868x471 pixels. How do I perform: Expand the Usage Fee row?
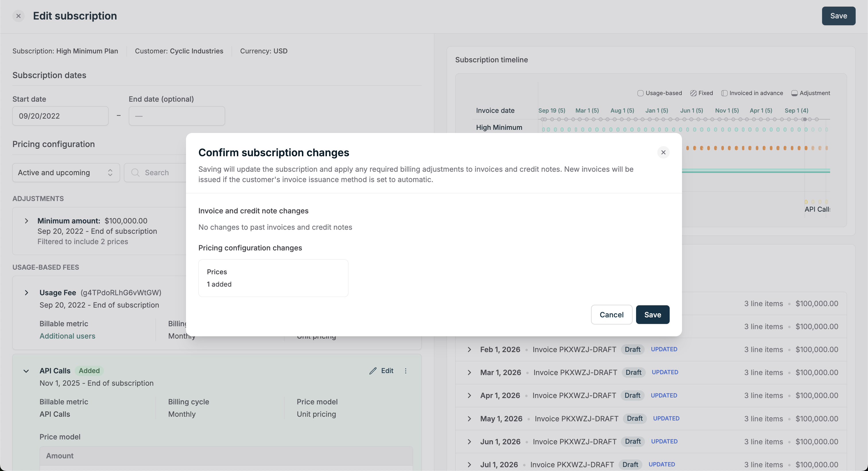point(26,293)
